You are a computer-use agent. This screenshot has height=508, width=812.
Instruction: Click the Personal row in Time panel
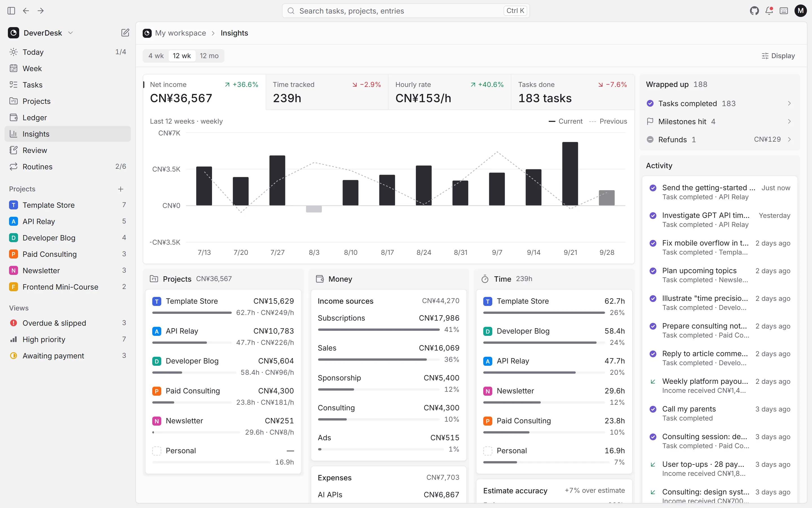point(554,456)
